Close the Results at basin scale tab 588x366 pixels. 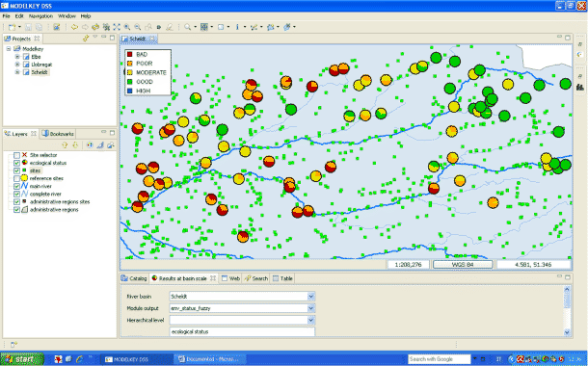(213, 278)
